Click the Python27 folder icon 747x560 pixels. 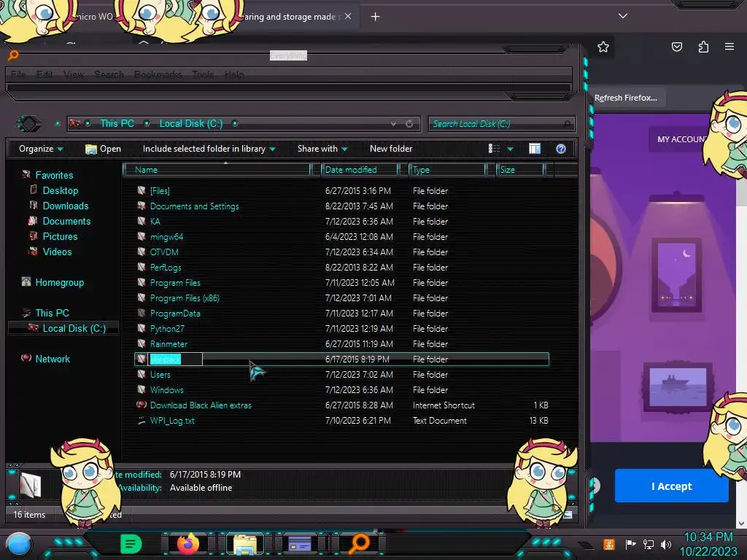[x=142, y=328]
